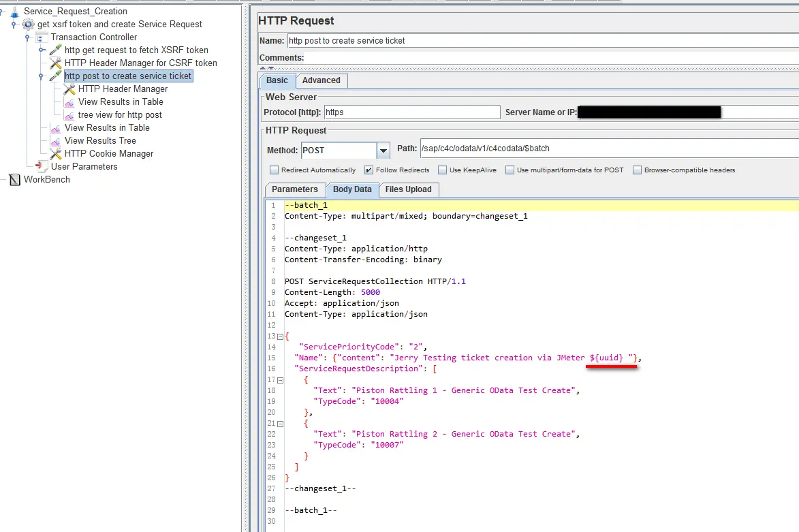Collapse the Transaction Controller node toggle
The width and height of the screenshot is (799, 532).
pyautogui.click(x=27, y=37)
